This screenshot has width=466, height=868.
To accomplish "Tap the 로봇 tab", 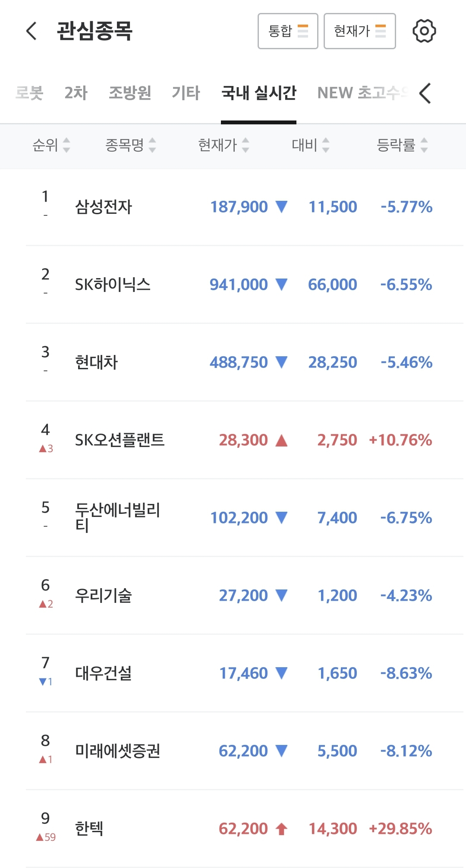I will (29, 93).
